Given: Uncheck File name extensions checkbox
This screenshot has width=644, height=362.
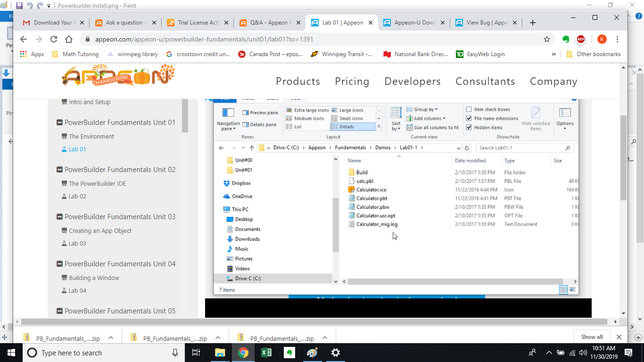Looking at the screenshot, I should coord(469,118).
